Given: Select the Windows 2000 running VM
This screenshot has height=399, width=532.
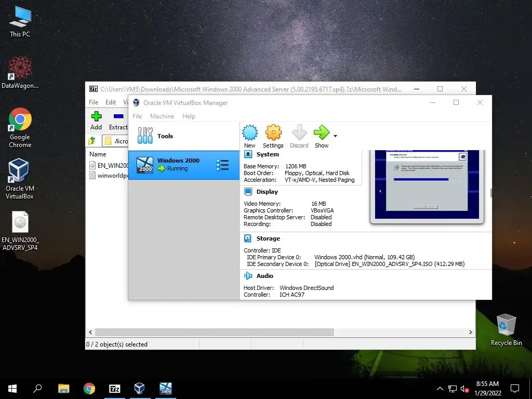Looking at the screenshot, I should 183,165.
